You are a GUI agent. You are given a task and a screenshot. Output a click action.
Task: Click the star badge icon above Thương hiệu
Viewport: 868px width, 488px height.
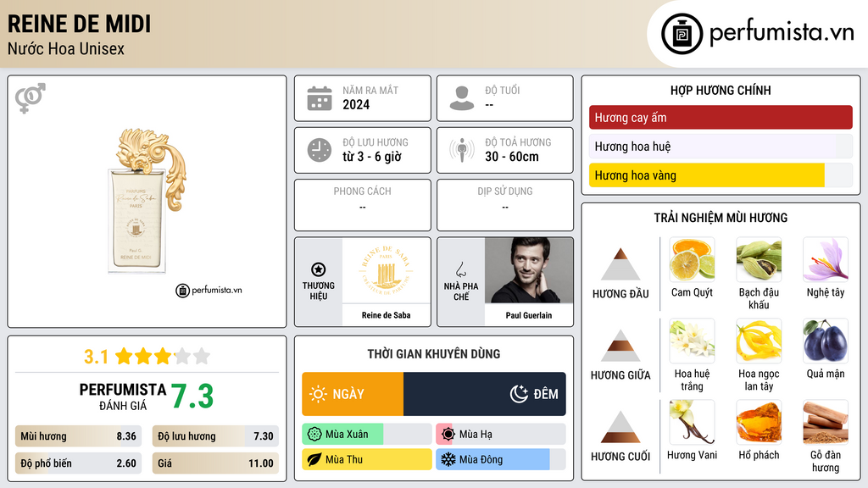pos(319,269)
